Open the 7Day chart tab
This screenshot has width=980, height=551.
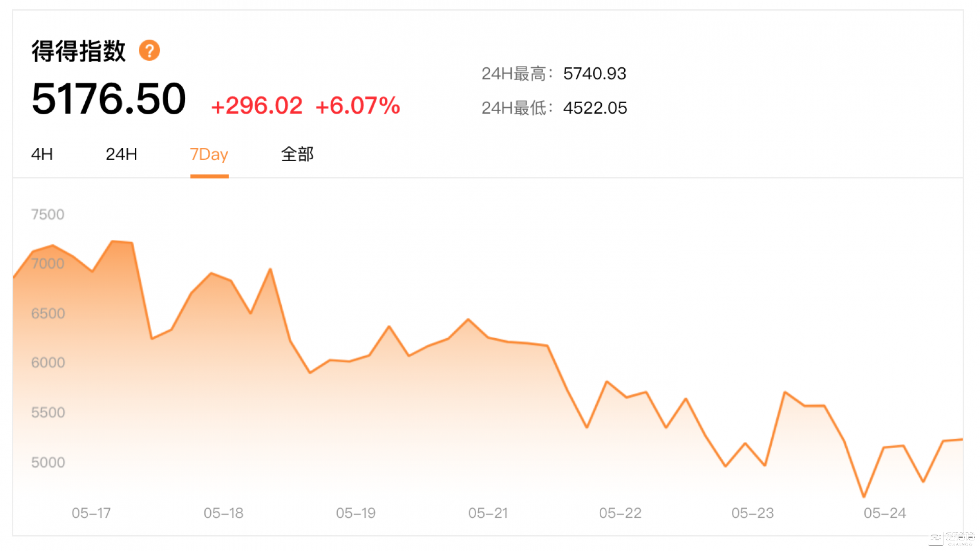click(209, 154)
